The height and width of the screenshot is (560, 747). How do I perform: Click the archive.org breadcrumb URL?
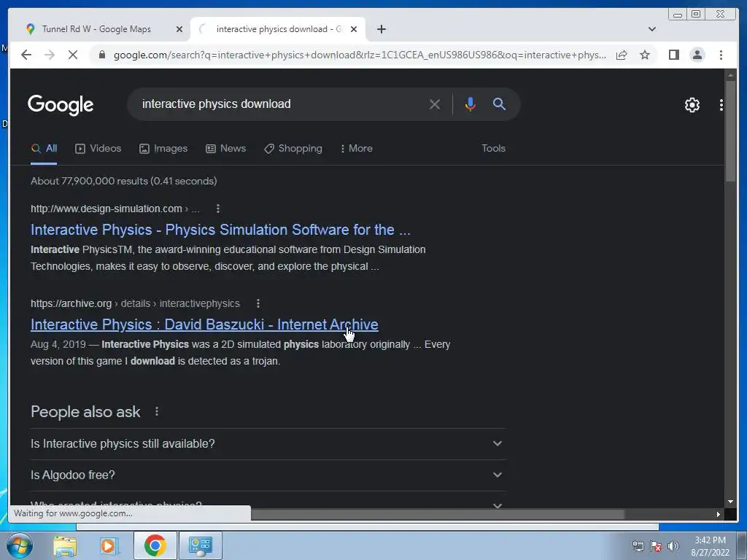pyautogui.click(x=135, y=303)
